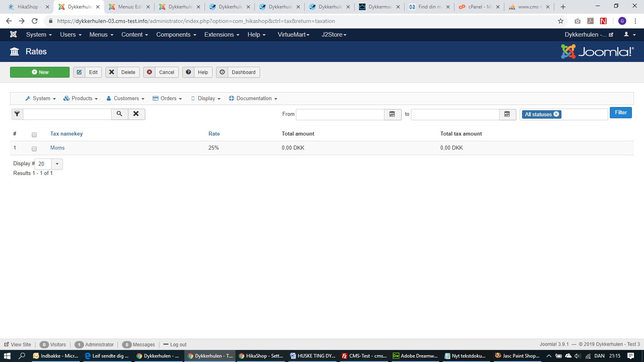Image resolution: width=644 pixels, height=362 pixels.
Task: Click the filter funnel icon
Action: click(x=17, y=114)
